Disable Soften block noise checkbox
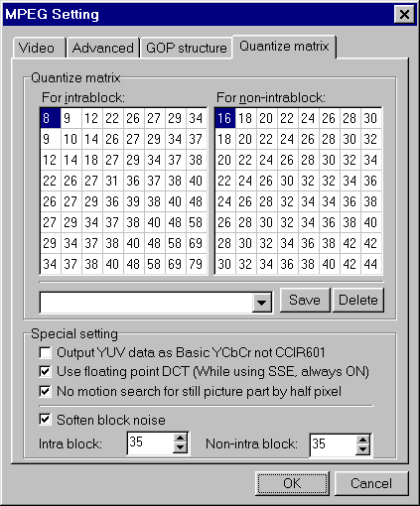Image resolution: width=420 pixels, height=506 pixels. pos(45,420)
